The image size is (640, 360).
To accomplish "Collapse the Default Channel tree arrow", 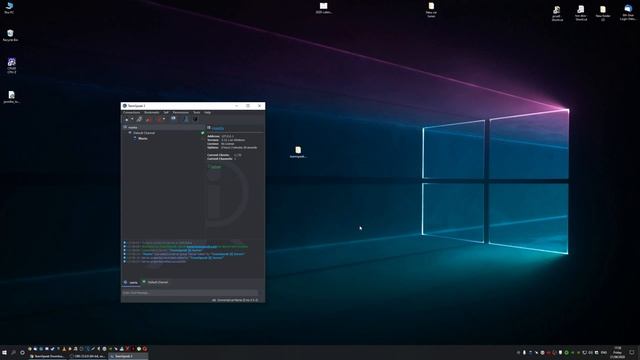I will 130,133.
